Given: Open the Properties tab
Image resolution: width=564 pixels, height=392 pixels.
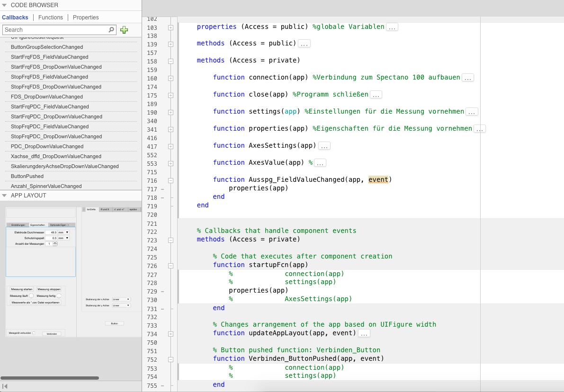Looking at the screenshot, I should pos(86,18).
